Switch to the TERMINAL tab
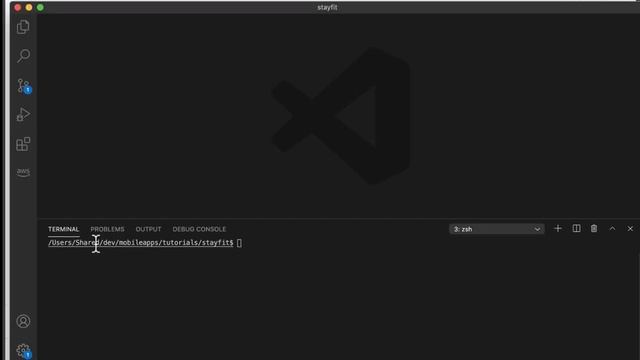This screenshot has height=360, width=640. coord(63,229)
